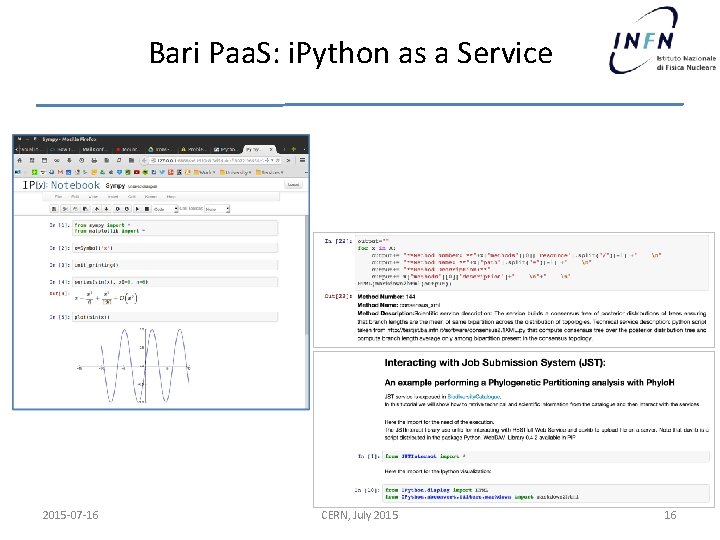This screenshot has width=720, height=540.
Task: Click the Twitter bookmark icon
Action: pos(162,172)
